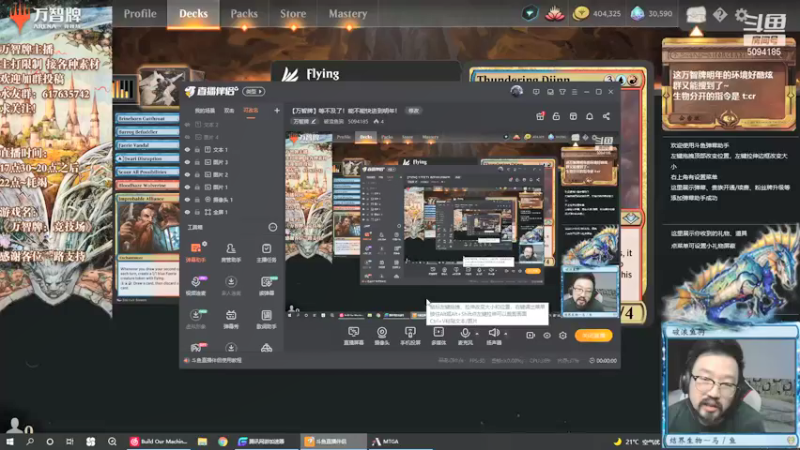The height and width of the screenshot is (450, 800).
Task: Select the Bloodhaze Wolverine deck entry
Action: click(147, 185)
